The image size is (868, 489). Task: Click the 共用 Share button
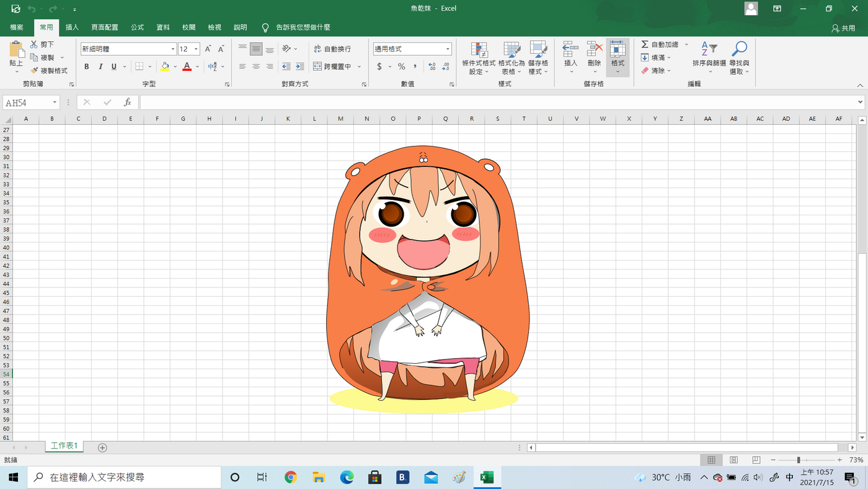(x=843, y=29)
